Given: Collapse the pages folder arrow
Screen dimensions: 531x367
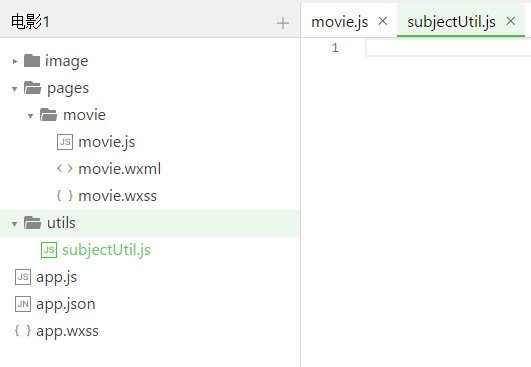Looking at the screenshot, I should pyautogui.click(x=14, y=89).
